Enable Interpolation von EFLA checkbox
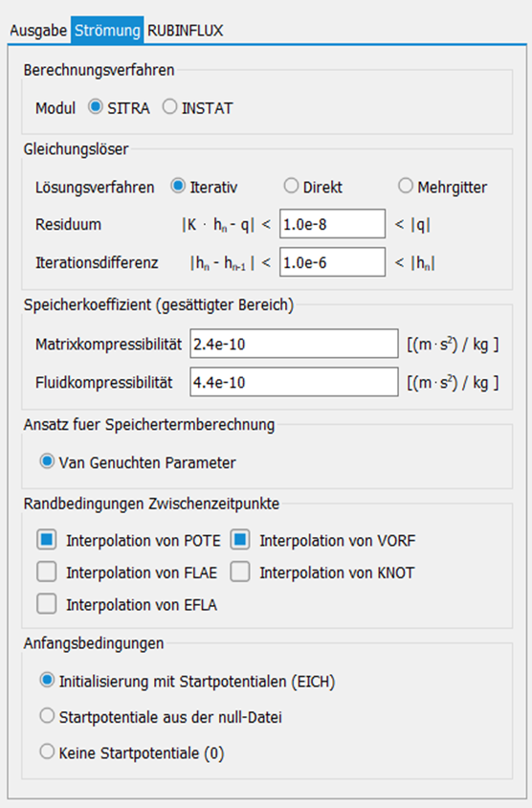532x808 pixels. point(46,604)
